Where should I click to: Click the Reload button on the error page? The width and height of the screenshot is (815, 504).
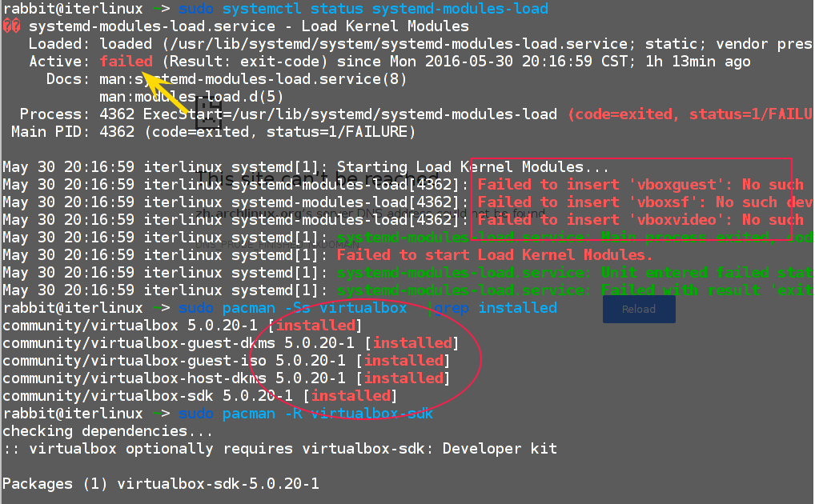click(639, 309)
